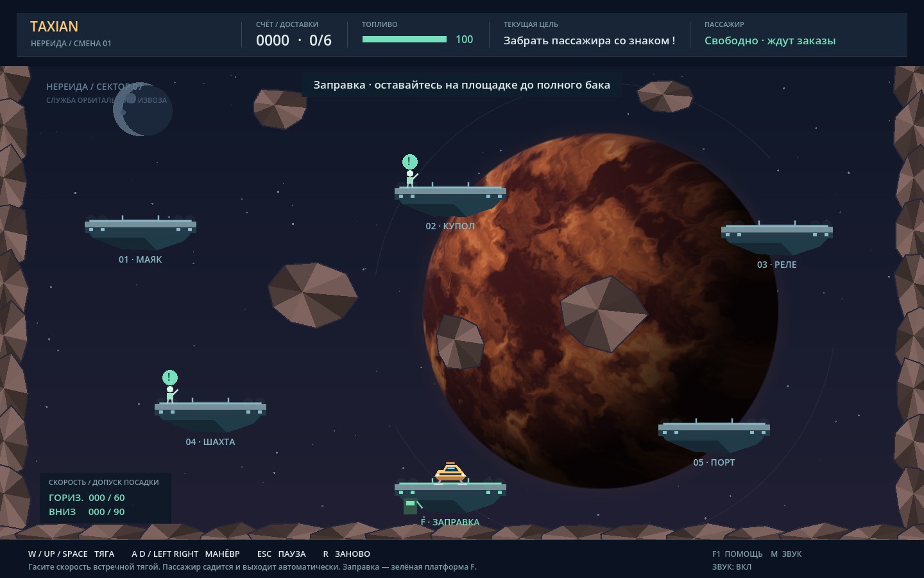This screenshot has height=578, width=924.
Task: Click the current goal text 'Забрать пассажира со знаком !'
Action: click(589, 40)
